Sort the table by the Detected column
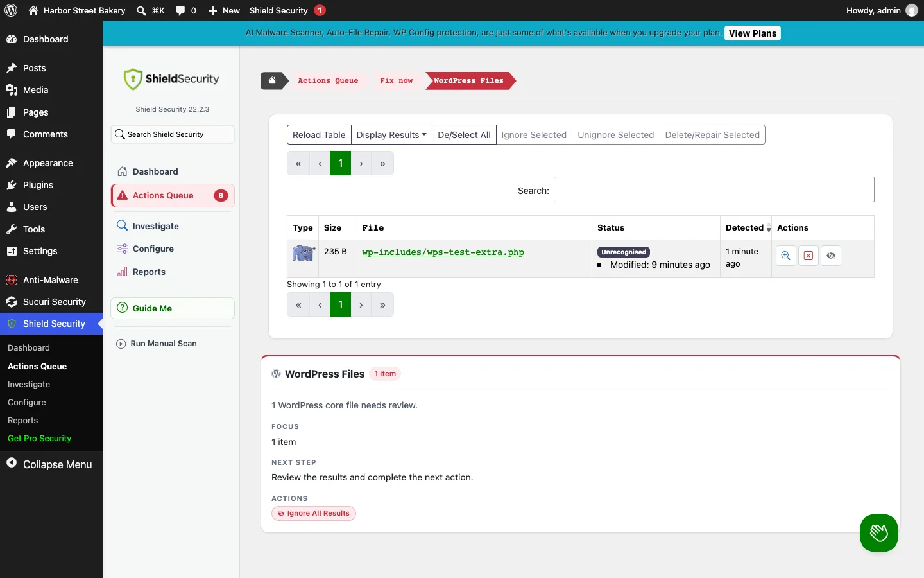 [746, 228]
